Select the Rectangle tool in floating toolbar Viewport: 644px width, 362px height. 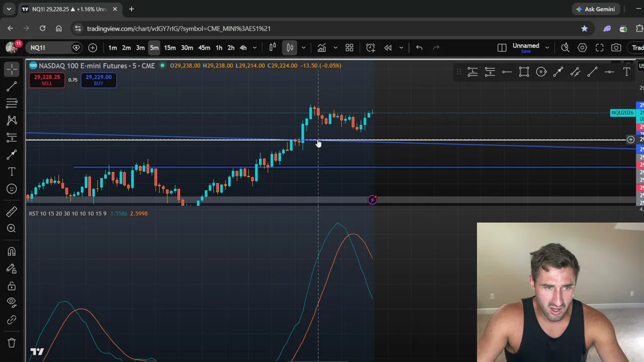[x=524, y=72]
